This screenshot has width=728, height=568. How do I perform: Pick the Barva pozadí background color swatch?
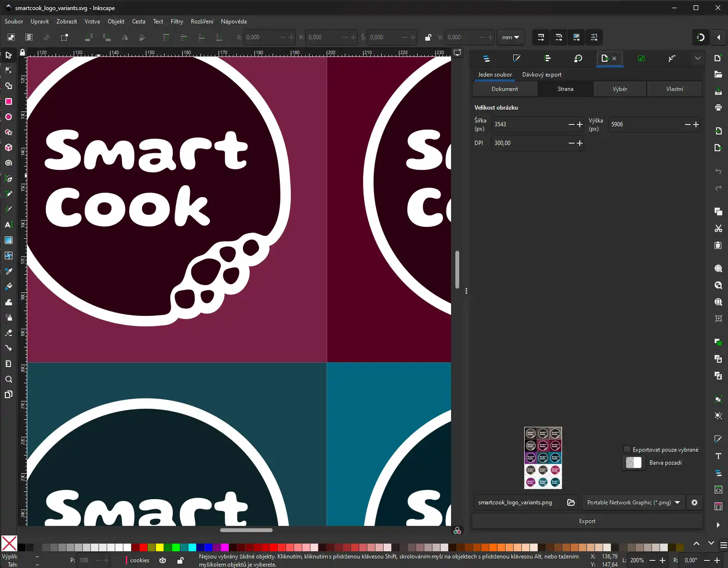[x=634, y=463]
